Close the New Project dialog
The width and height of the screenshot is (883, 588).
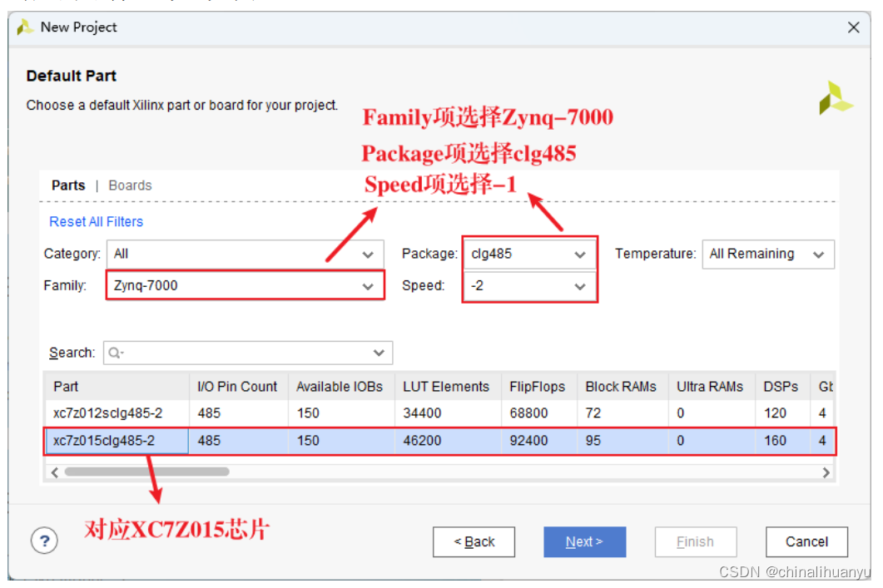click(853, 27)
